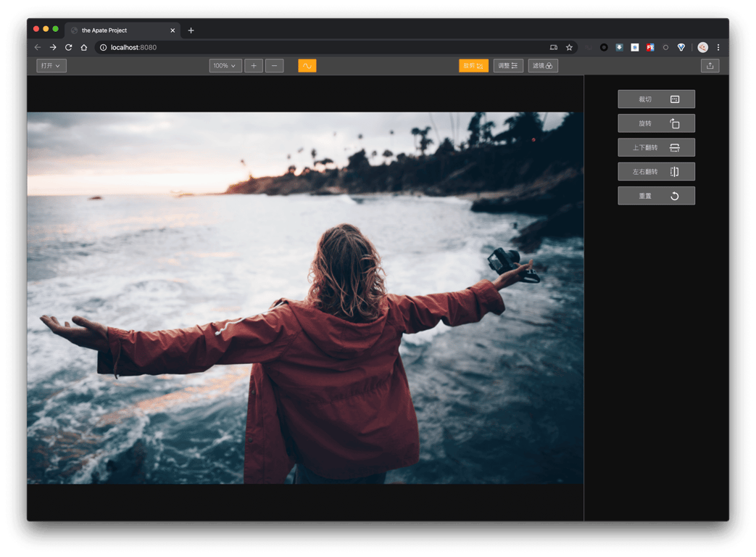Open the 打开 dropdown menu
The height and width of the screenshot is (557, 756).
pos(51,66)
